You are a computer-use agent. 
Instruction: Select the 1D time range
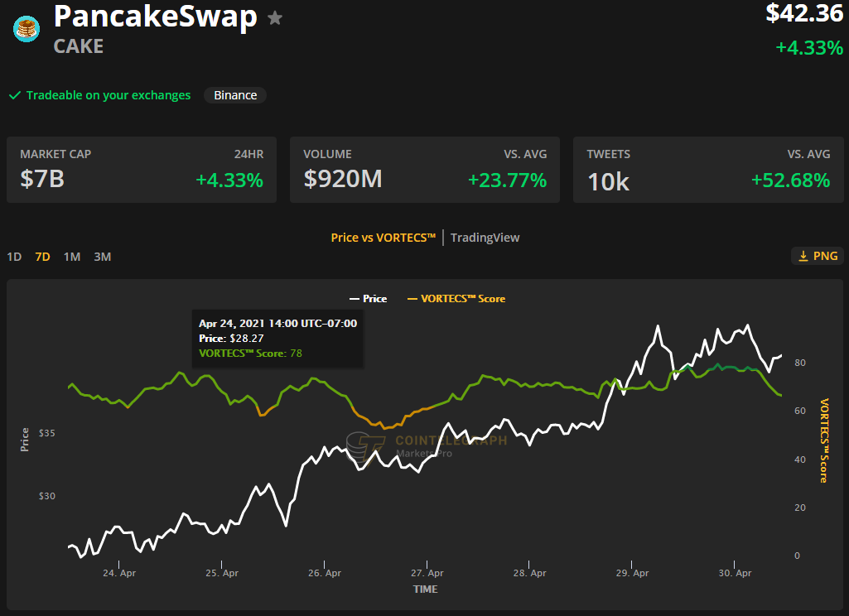[x=14, y=257]
